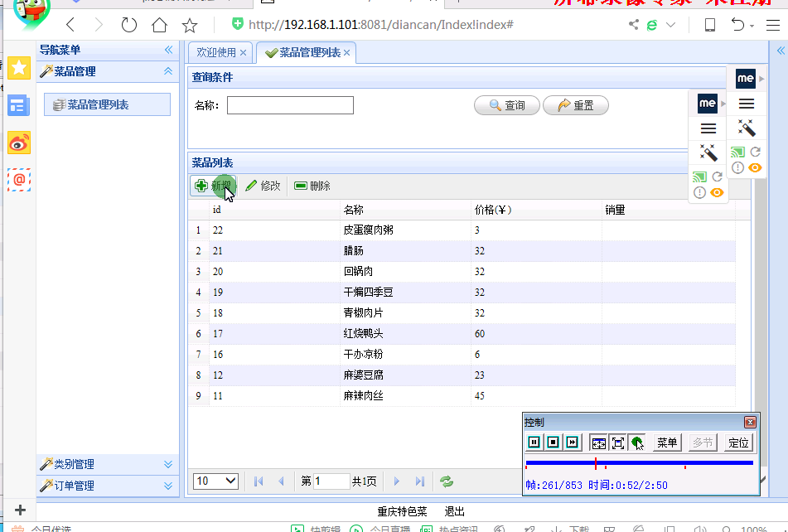
Task: Click the 退出 logout link
Action: (x=454, y=511)
